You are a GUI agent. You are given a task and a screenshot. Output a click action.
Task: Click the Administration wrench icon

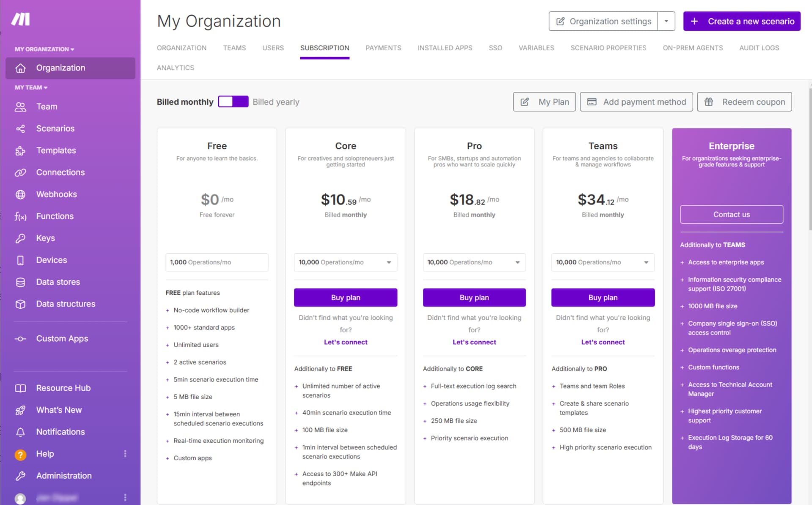[x=20, y=476]
